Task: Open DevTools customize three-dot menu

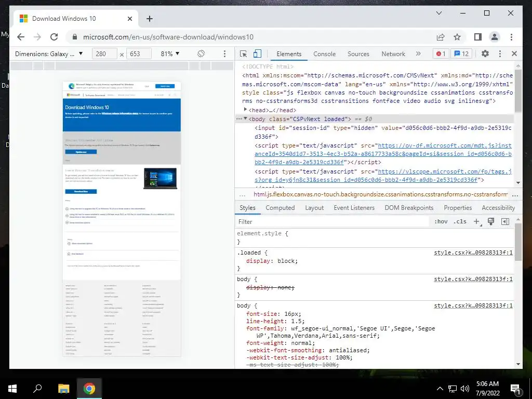Action: [x=500, y=54]
